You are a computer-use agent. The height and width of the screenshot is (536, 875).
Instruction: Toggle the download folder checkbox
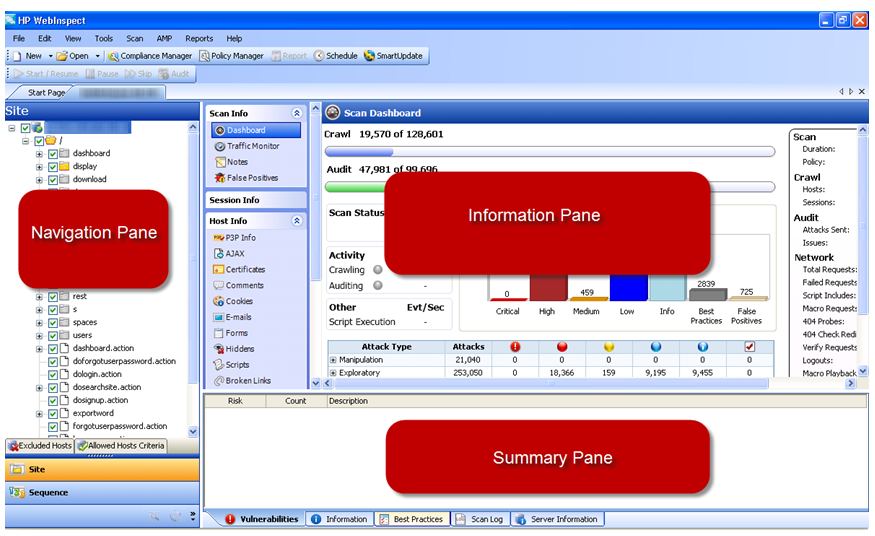(x=53, y=180)
